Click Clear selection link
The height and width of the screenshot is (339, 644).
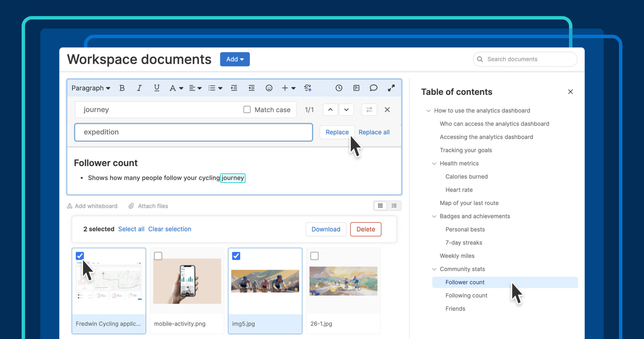point(169,229)
